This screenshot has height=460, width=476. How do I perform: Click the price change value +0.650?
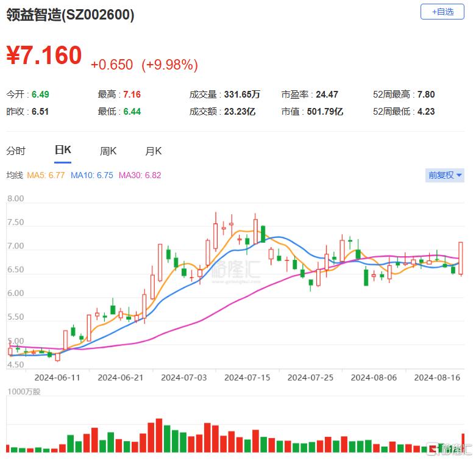point(112,65)
